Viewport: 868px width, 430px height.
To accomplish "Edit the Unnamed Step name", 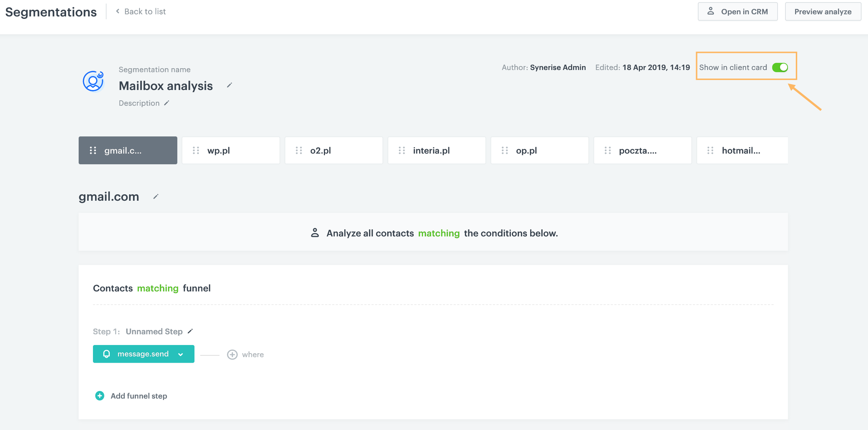I will click(x=190, y=331).
